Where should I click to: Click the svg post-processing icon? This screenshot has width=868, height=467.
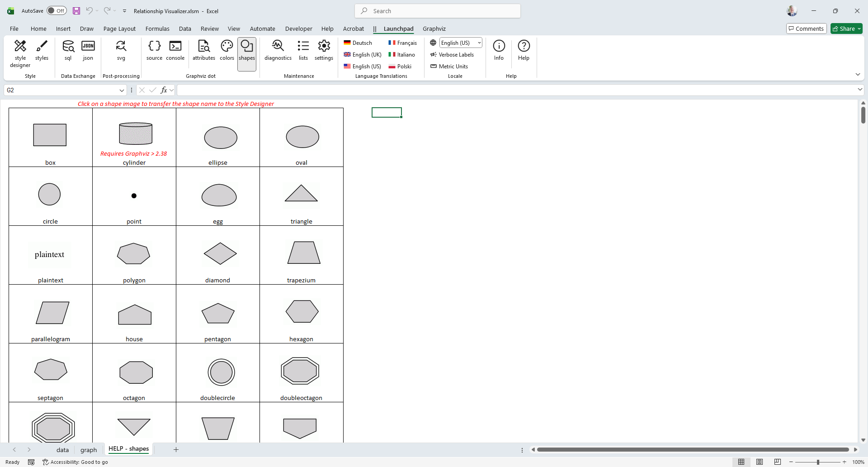(x=121, y=50)
